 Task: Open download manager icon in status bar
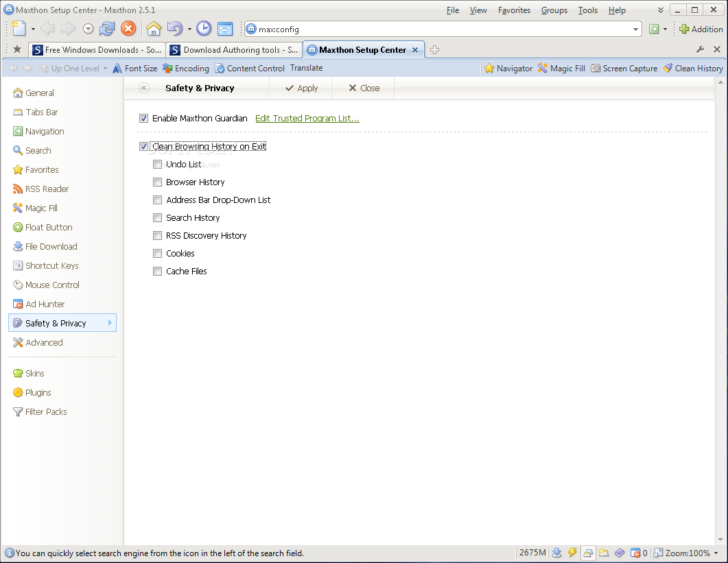click(x=556, y=553)
